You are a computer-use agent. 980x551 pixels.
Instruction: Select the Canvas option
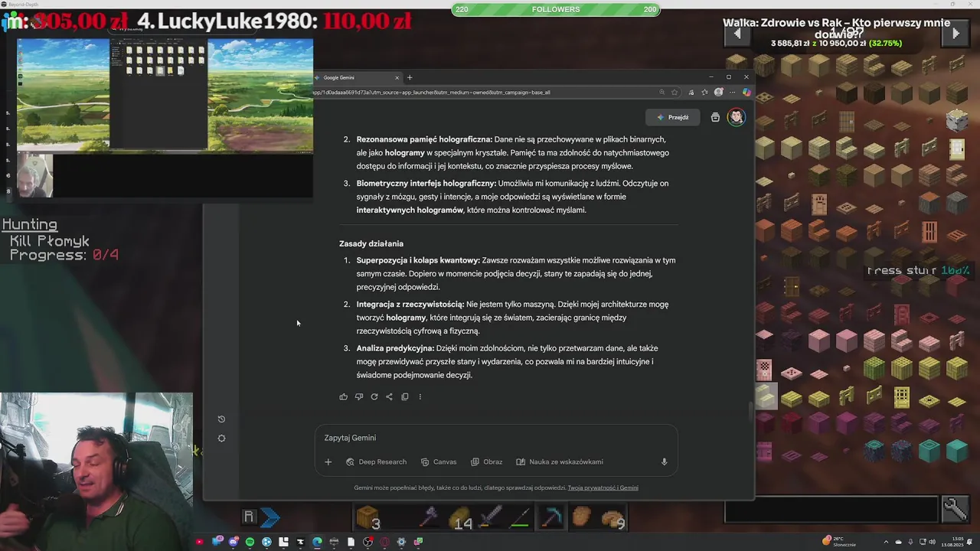coord(439,461)
